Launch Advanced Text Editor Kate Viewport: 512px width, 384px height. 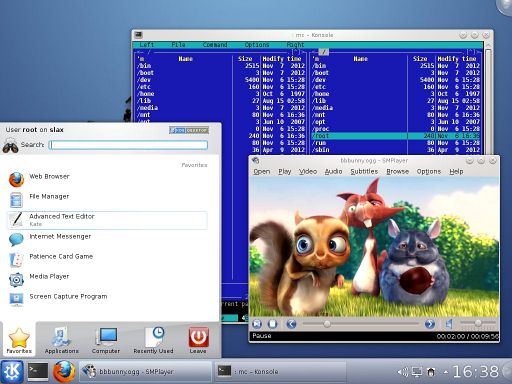tap(107, 220)
